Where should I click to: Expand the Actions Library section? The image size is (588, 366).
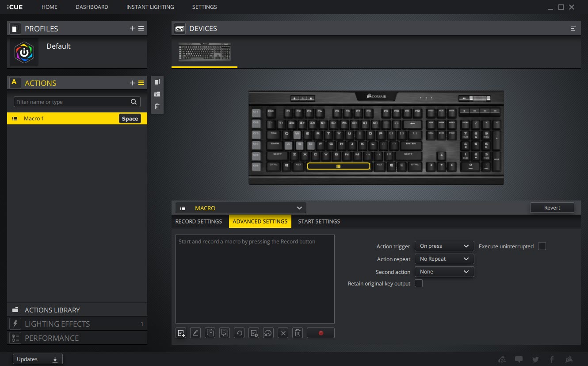pyautogui.click(x=77, y=310)
